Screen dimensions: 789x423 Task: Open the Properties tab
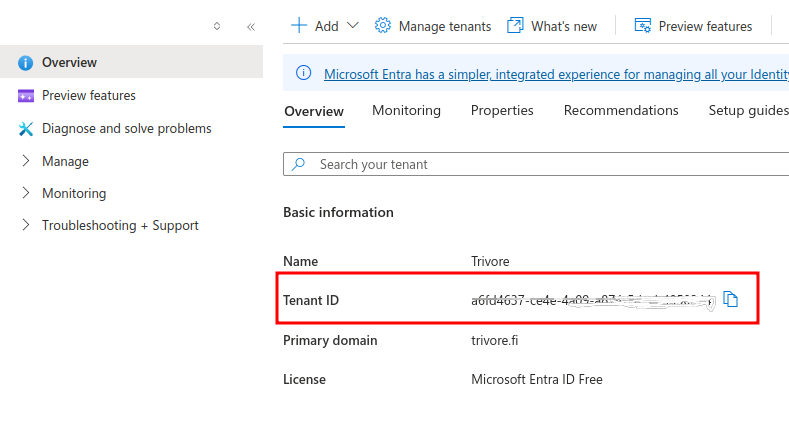click(x=502, y=111)
